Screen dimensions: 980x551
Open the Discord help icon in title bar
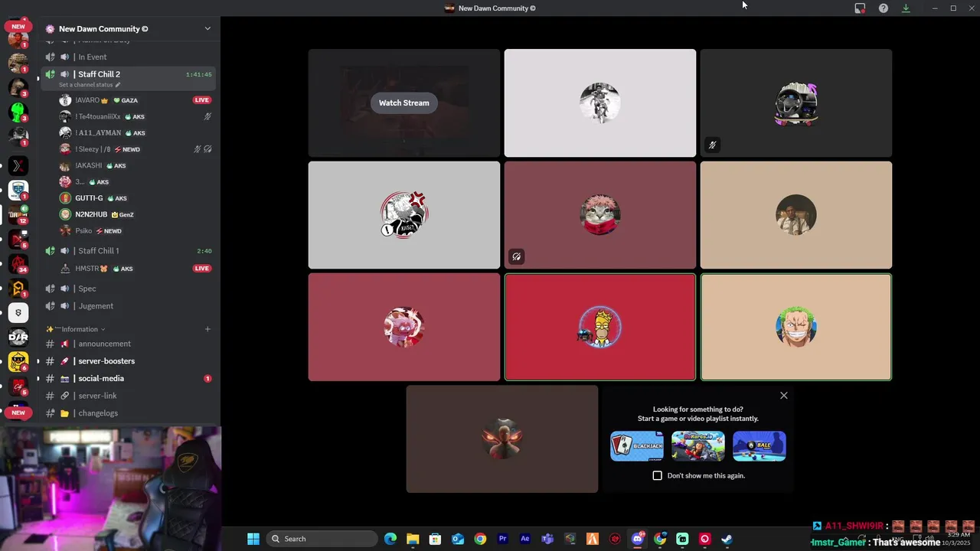pyautogui.click(x=884, y=8)
